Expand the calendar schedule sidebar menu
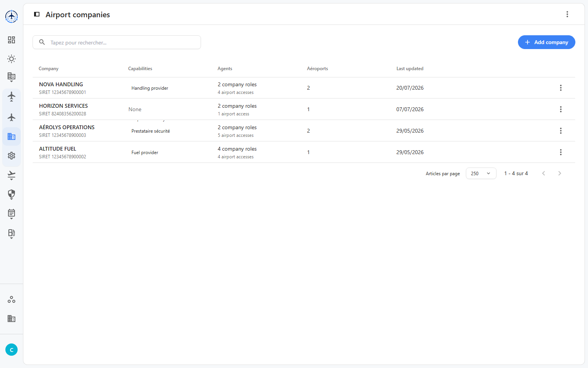The height and width of the screenshot is (368, 588). (x=11, y=214)
